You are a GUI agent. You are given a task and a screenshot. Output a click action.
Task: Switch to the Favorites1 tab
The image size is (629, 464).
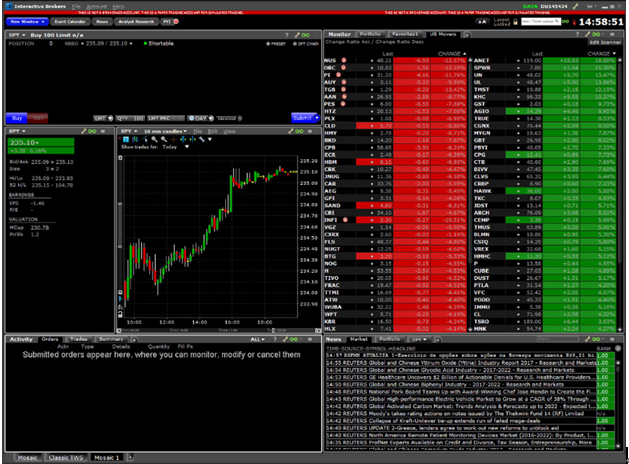405,34
